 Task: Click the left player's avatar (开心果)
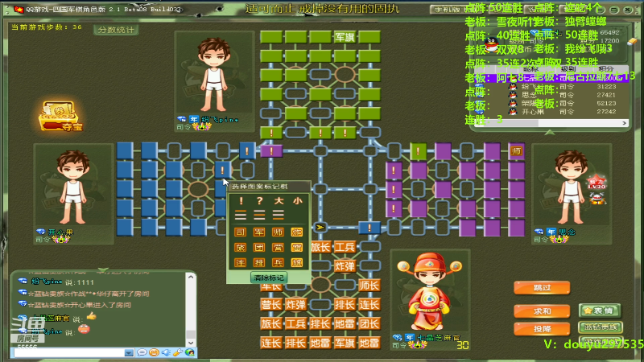(73, 187)
